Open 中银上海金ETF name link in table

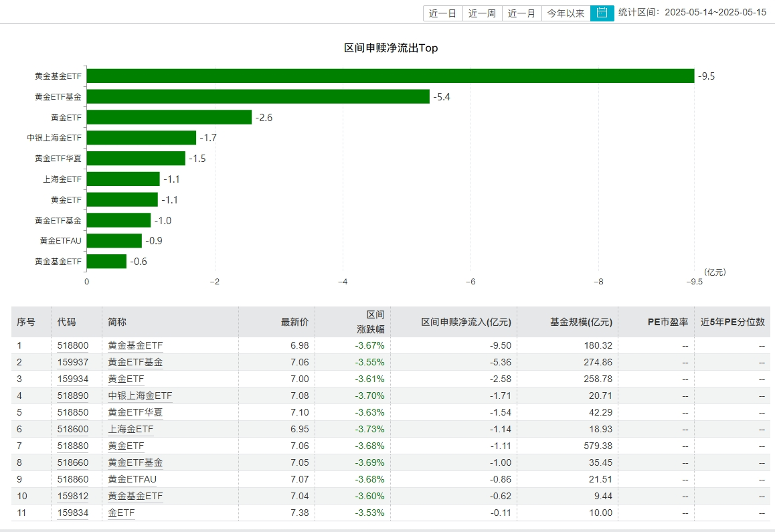140,396
